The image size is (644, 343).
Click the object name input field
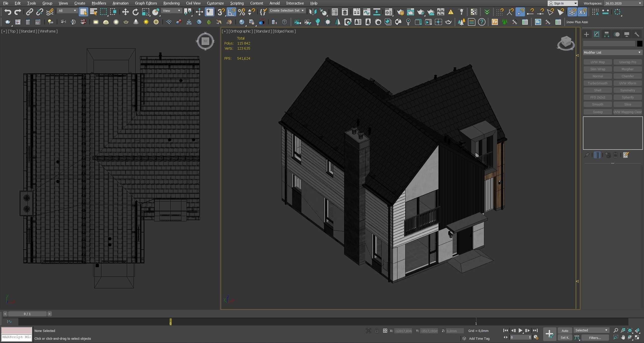point(609,44)
